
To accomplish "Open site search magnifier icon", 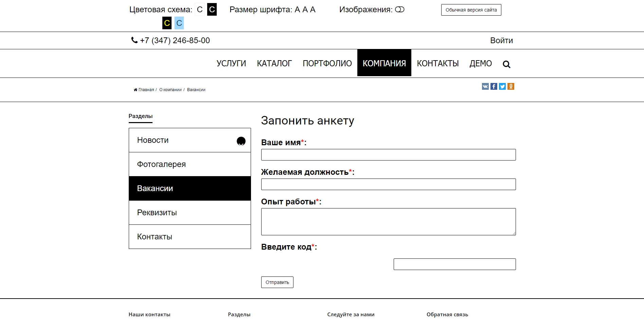I will (506, 64).
